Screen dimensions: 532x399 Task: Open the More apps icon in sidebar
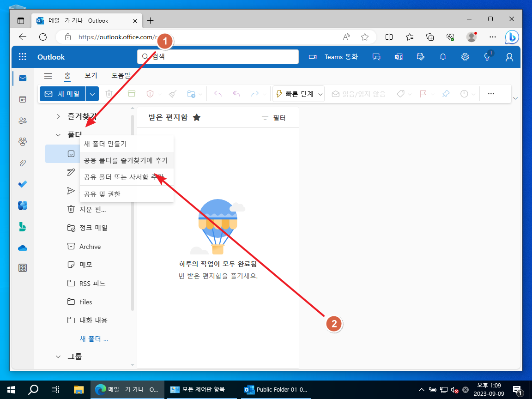23,268
